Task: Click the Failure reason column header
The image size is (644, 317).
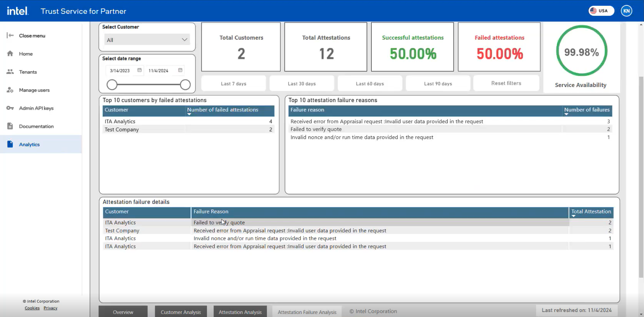Action: [x=425, y=111]
